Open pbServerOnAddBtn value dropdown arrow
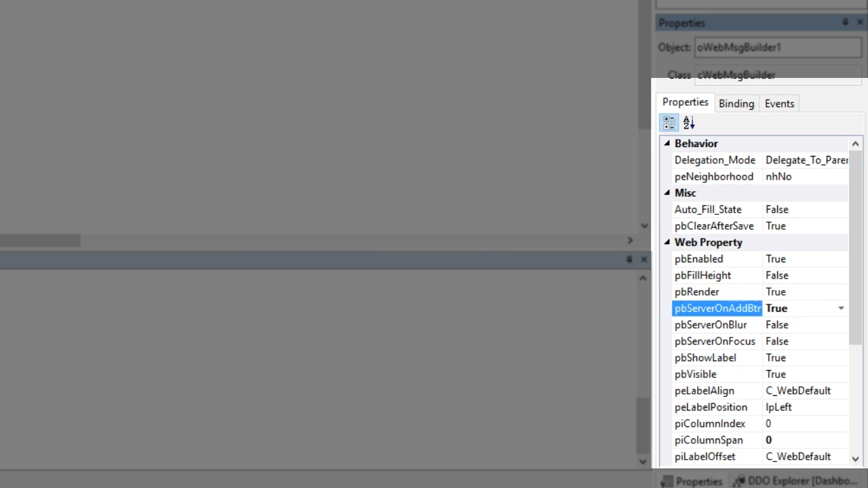The height and width of the screenshot is (488, 868). point(841,308)
